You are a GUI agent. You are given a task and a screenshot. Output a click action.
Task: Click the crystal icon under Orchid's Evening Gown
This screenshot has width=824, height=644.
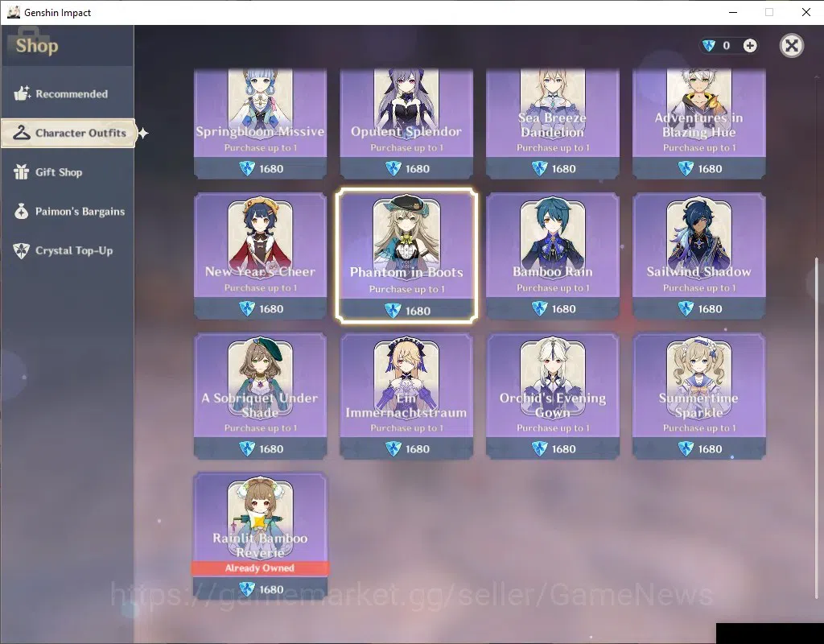[x=540, y=449]
